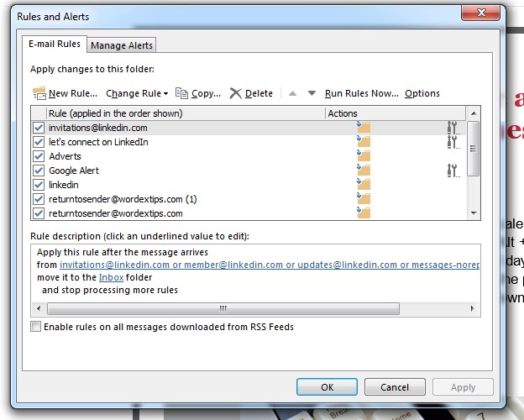
Task: Enable rules on RSS Feeds messages checkbox
Action: pos(36,327)
